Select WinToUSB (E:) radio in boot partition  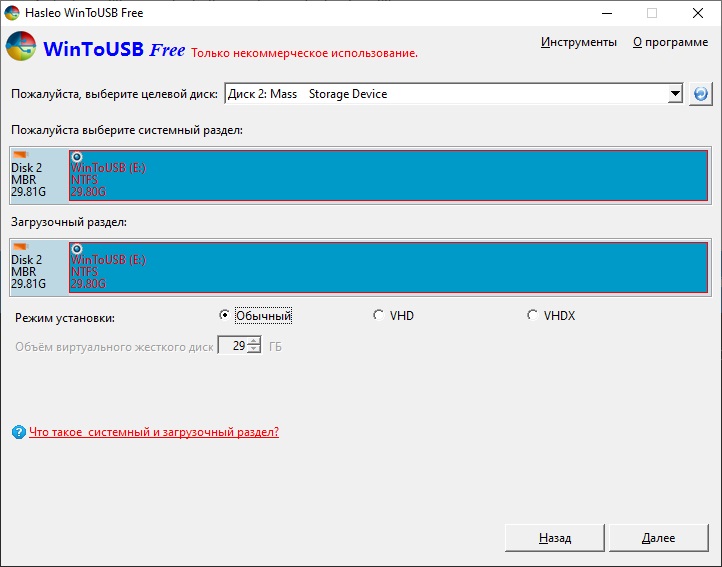tap(77, 249)
